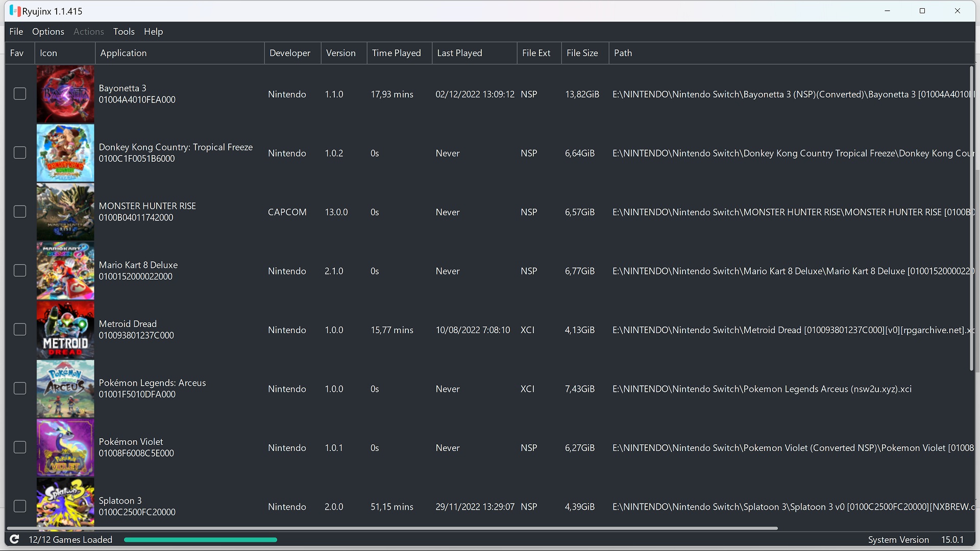Click the Ryujinx logo in the title bar
The image size is (980, 551).
point(15,11)
